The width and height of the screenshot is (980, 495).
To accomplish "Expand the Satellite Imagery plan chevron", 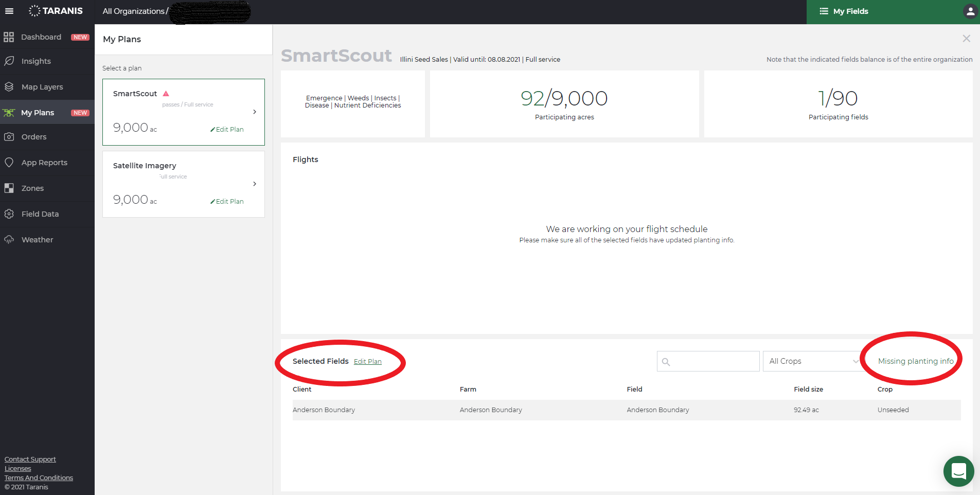I will pos(255,184).
